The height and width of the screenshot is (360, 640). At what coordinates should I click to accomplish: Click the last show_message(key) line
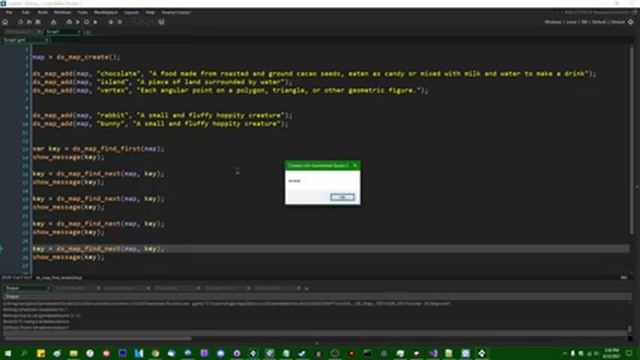pos(69,257)
